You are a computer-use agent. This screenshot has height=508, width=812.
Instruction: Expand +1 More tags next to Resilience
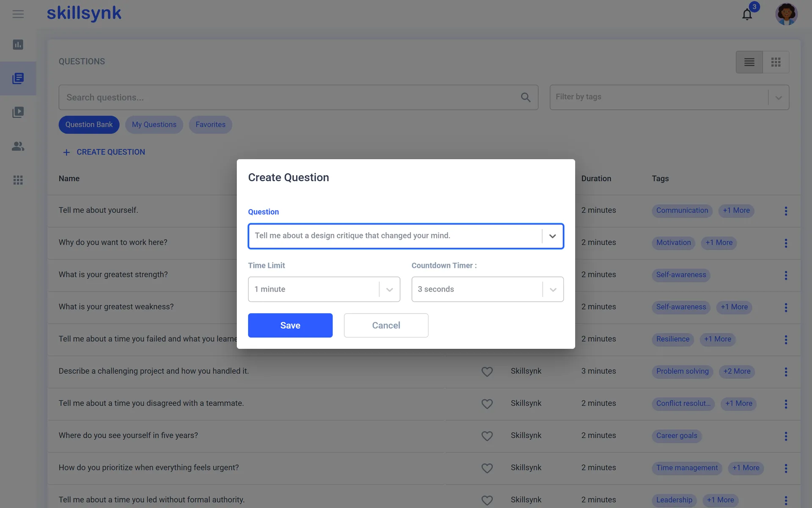click(718, 339)
